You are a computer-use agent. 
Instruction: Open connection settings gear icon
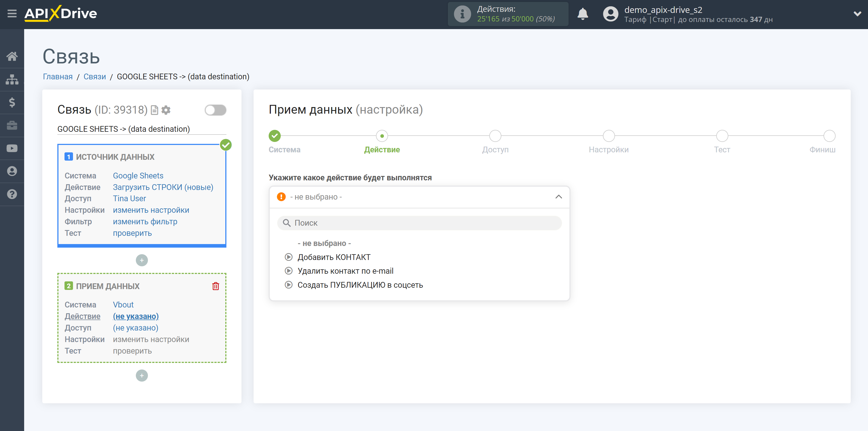[166, 110]
